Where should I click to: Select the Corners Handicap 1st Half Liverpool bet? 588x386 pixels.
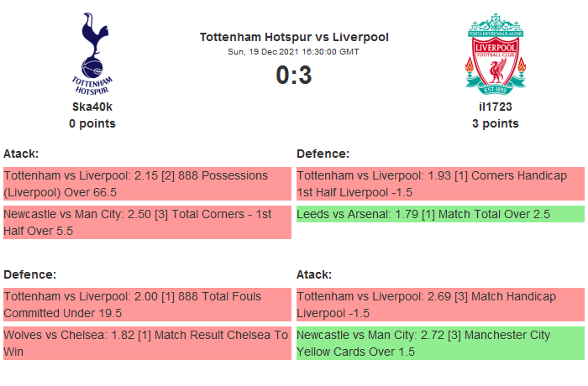(439, 184)
